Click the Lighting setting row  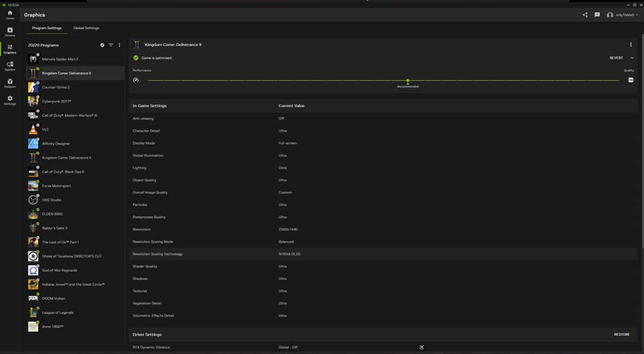point(383,168)
